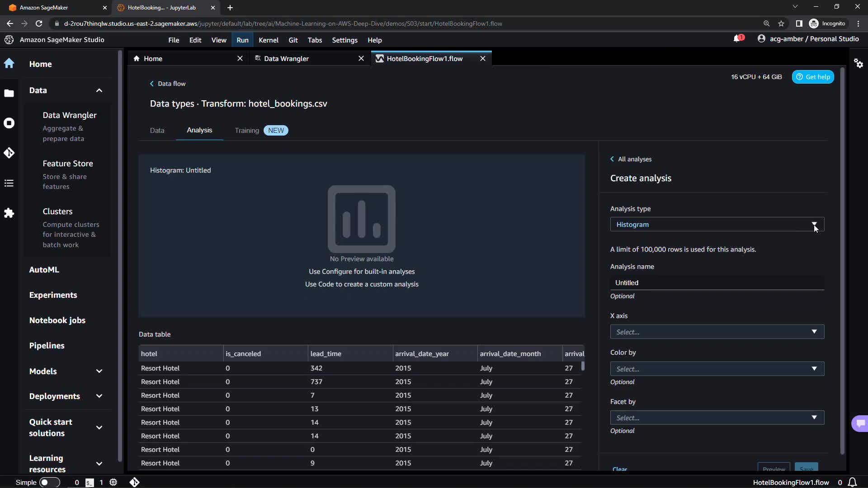Collapse the Data sidebar section
The height and width of the screenshot is (488, 868).
[99, 90]
